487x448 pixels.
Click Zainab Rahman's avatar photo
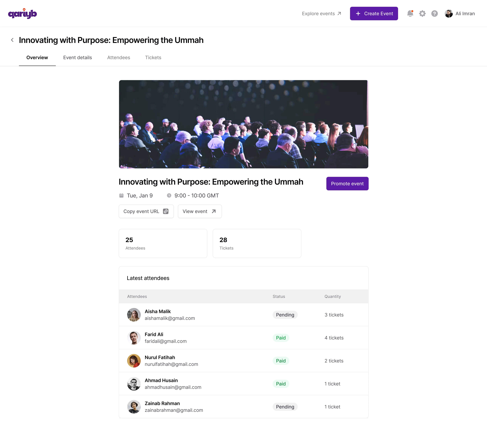pos(134,407)
